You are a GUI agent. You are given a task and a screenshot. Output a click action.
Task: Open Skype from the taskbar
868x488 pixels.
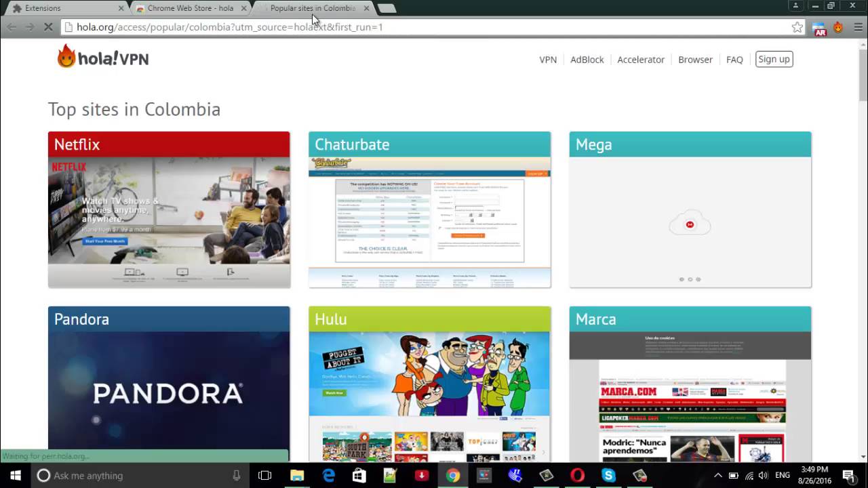[x=608, y=475]
